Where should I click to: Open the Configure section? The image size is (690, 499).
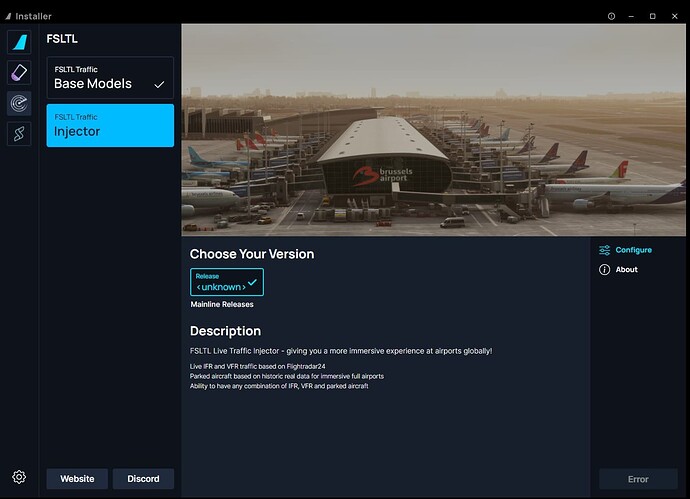tap(625, 250)
